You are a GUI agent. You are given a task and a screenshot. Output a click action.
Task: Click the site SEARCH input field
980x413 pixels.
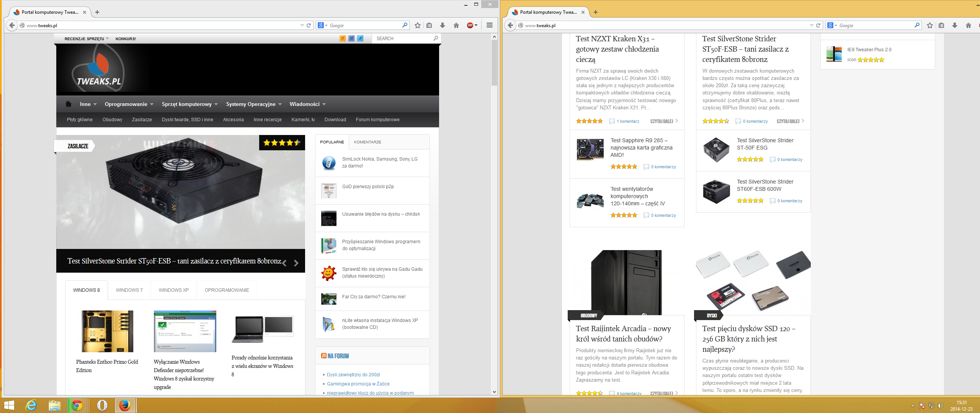[403, 38]
